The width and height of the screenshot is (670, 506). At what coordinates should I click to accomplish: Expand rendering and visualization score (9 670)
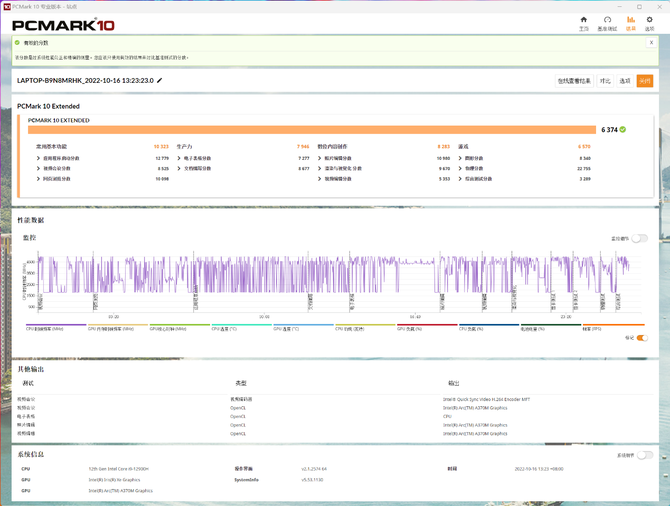(x=320, y=168)
